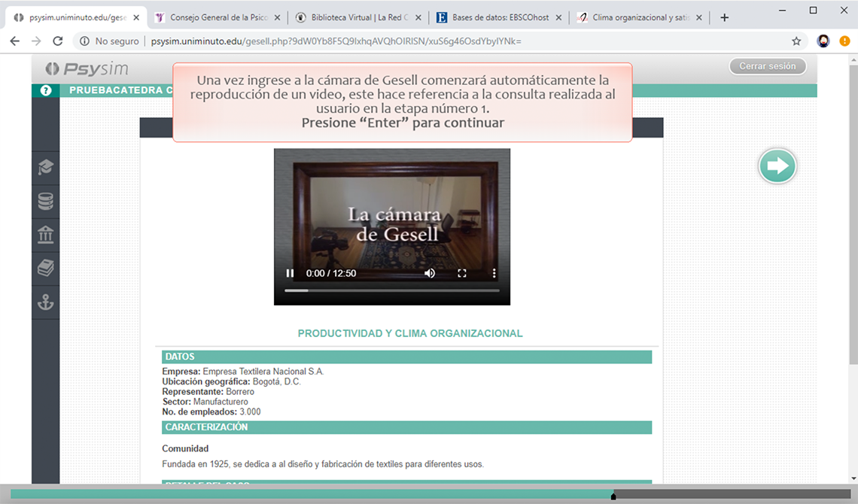
Task: Click the bottom teal progress bar
Action: coord(312,495)
